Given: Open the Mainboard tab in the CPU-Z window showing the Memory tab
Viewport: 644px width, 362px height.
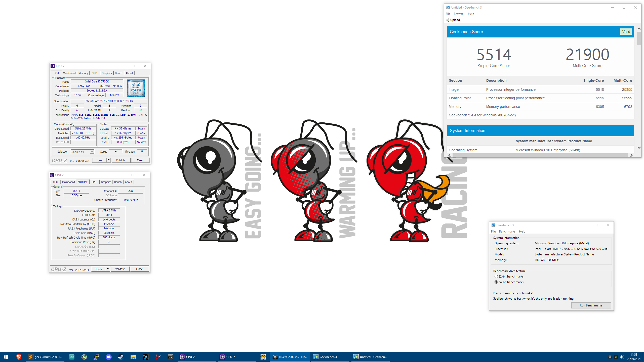Looking at the screenshot, I should click(68, 182).
